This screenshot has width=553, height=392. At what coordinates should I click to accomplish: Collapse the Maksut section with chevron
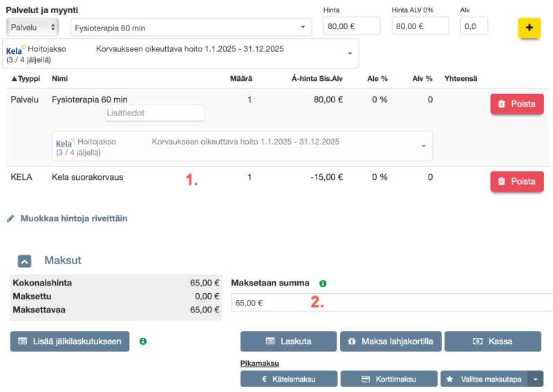[24, 261]
